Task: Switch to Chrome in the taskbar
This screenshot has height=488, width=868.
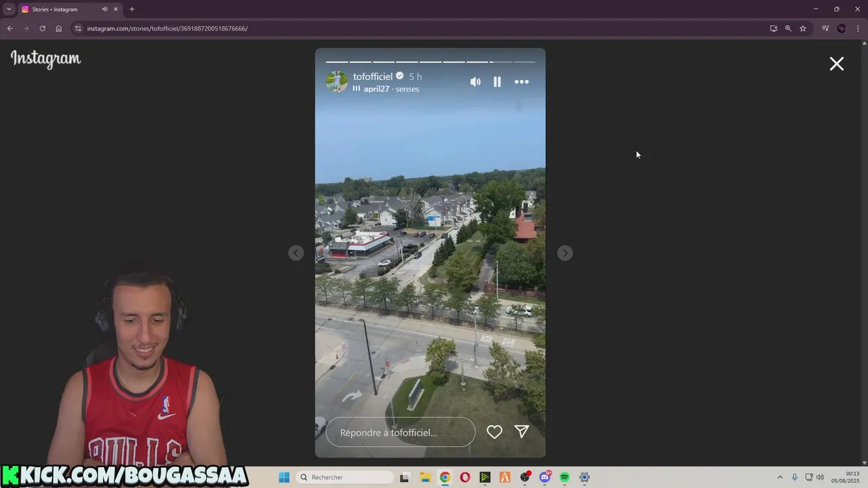Action: [x=445, y=477]
